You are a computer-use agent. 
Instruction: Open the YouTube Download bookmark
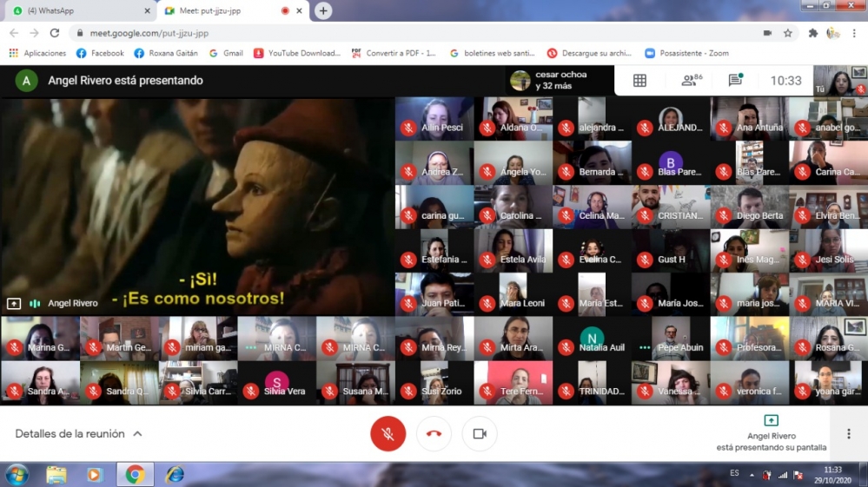[296, 53]
